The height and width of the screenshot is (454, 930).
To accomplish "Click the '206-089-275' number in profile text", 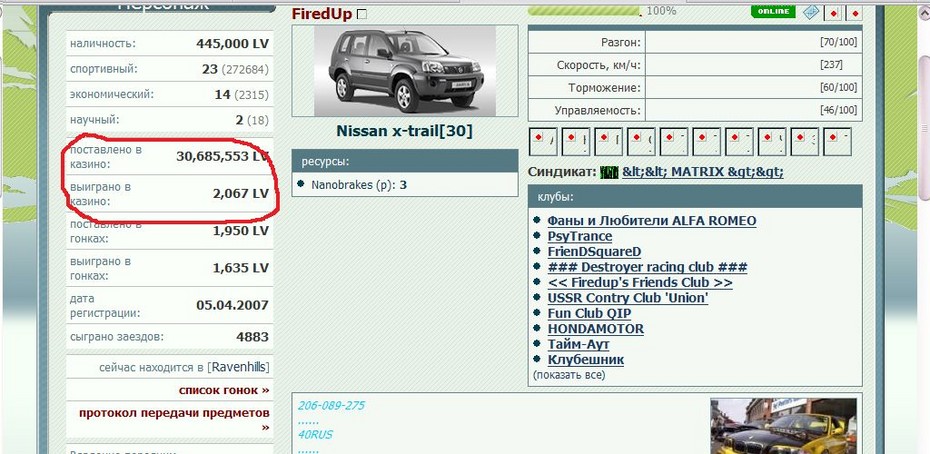I will pyautogui.click(x=331, y=406).
